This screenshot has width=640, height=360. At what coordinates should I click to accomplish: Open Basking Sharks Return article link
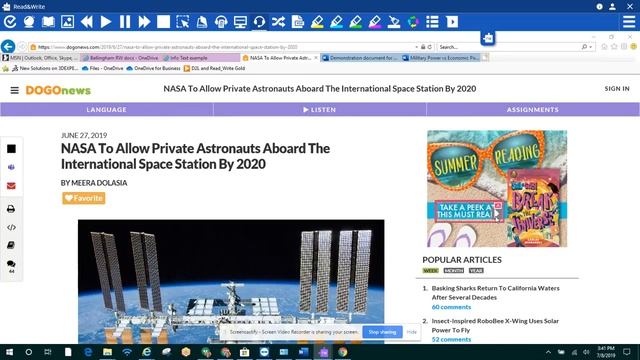[496, 293]
